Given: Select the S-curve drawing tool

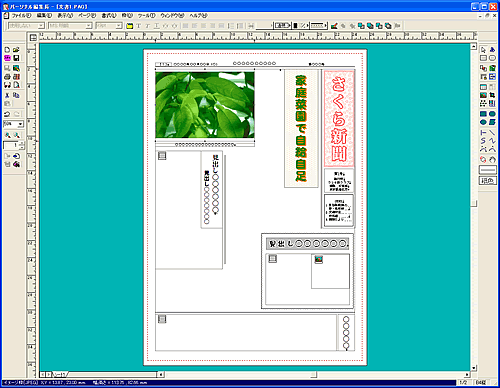Looking at the screenshot, I should tap(483, 141).
